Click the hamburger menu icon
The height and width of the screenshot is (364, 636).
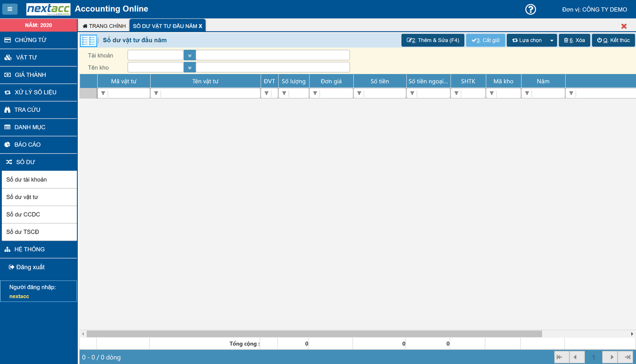[x=10, y=9]
